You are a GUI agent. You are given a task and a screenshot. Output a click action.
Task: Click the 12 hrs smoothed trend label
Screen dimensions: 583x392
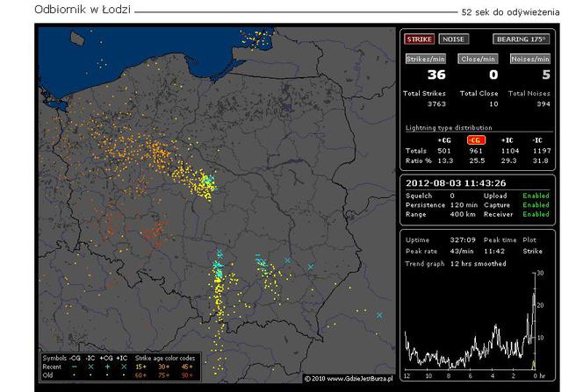[479, 264]
